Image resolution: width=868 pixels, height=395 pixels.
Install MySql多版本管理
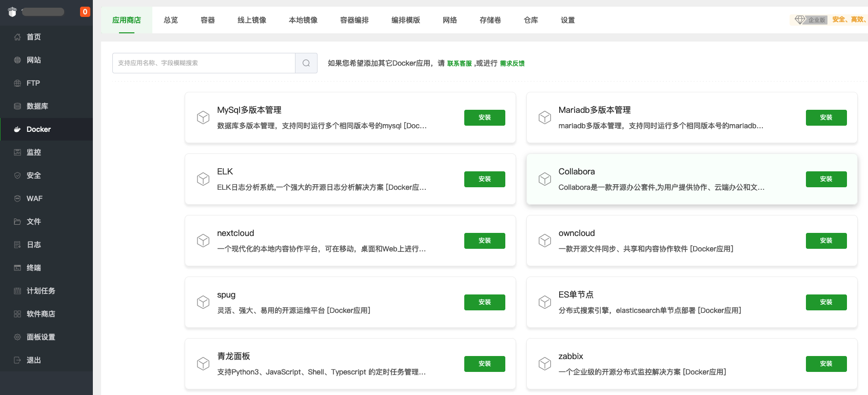(485, 117)
